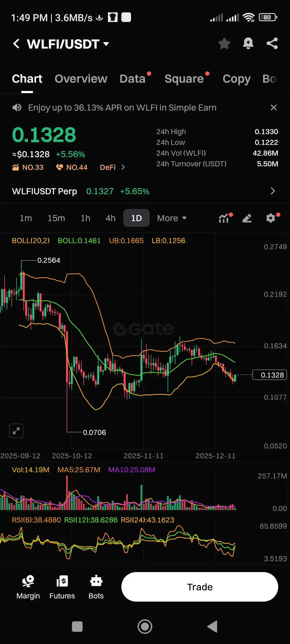This screenshot has height=644, width=290.
Task: Set a price alert bell
Action: [x=248, y=43]
